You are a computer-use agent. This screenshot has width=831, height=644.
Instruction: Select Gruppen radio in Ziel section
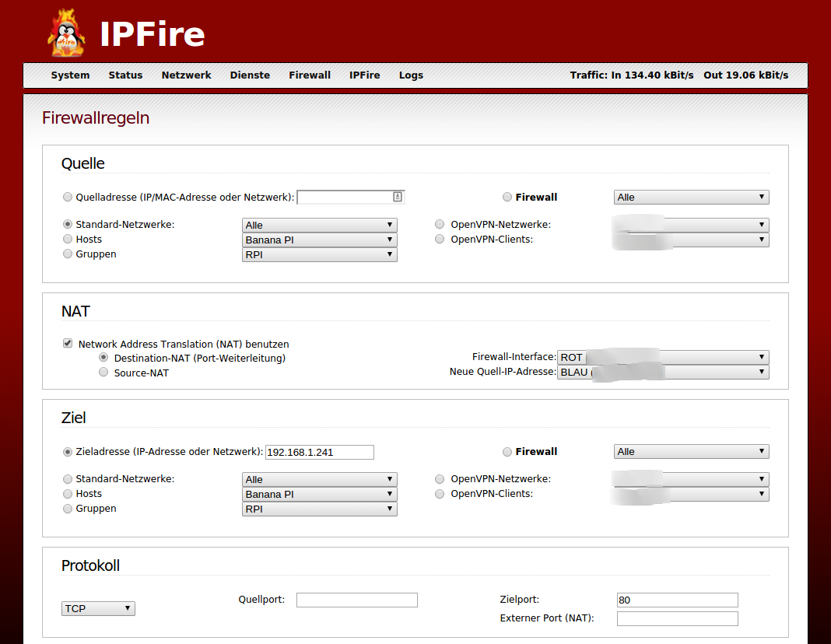68,509
